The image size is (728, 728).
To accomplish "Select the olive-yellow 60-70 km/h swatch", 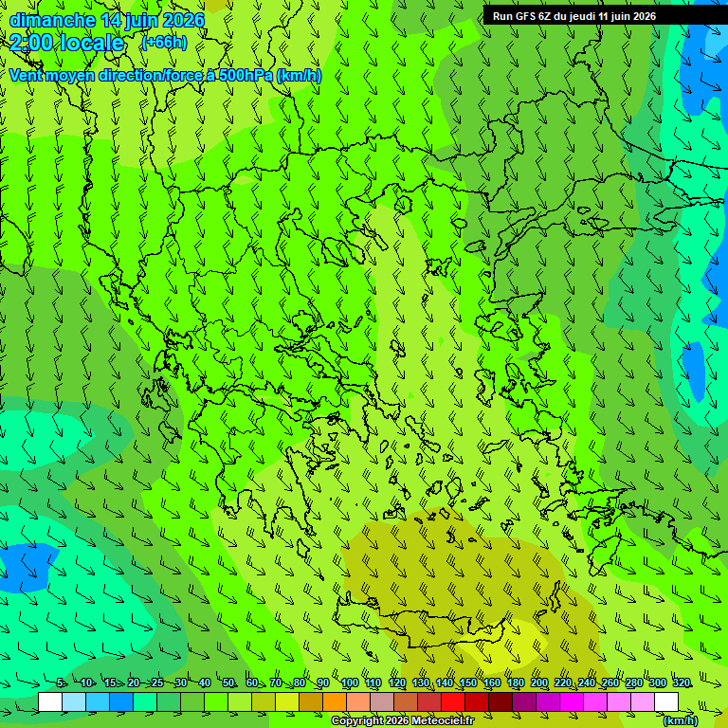I will tap(264, 701).
